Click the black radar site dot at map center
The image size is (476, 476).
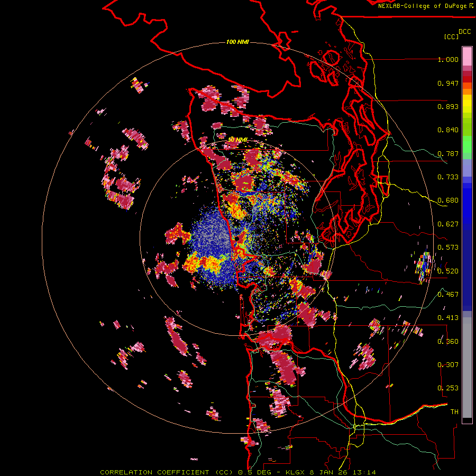[237, 239]
